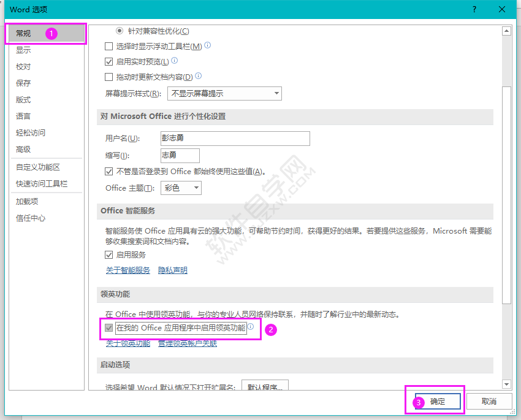Enable the 选择时显示浮动工具栏 checkbox

[x=107, y=45]
